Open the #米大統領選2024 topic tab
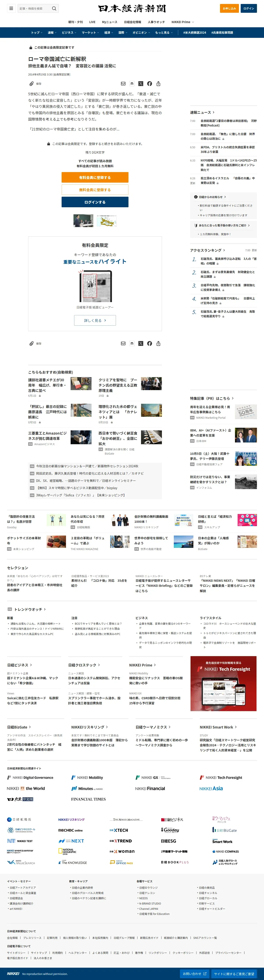The image size is (264, 980). click(195, 33)
